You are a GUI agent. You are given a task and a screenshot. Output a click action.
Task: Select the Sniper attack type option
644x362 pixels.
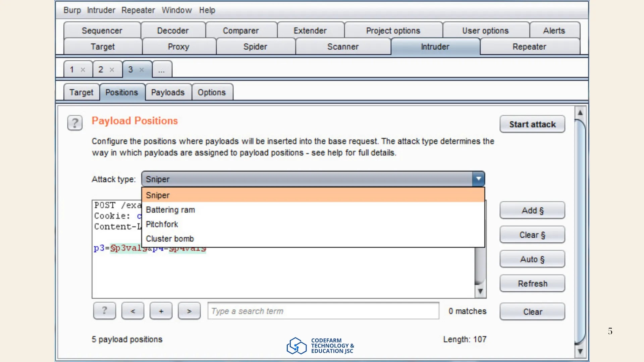click(158, 195)
